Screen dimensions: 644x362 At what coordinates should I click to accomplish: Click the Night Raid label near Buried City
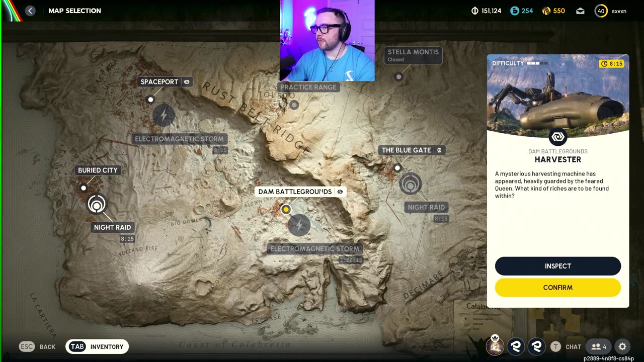[112, 227]
